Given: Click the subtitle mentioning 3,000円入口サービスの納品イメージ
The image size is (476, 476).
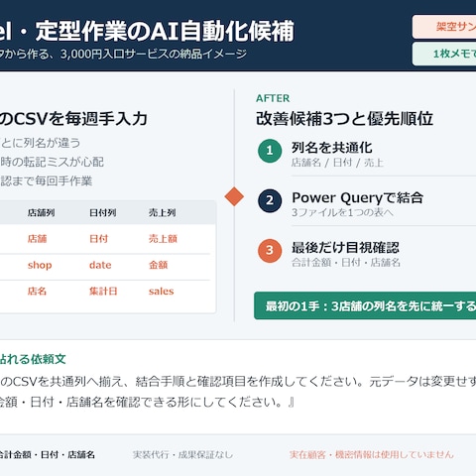Looking at the screenshot, I should pos(123,54).
